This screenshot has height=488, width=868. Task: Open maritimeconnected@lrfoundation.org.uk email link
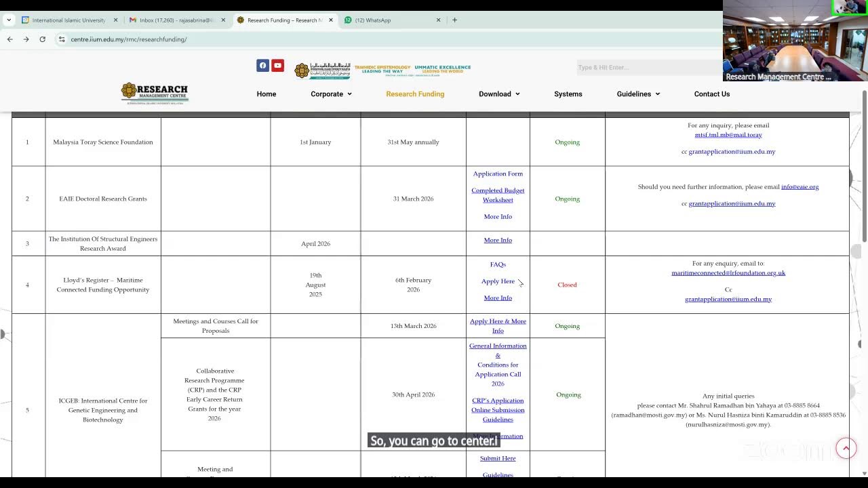(x=728, y=273)
